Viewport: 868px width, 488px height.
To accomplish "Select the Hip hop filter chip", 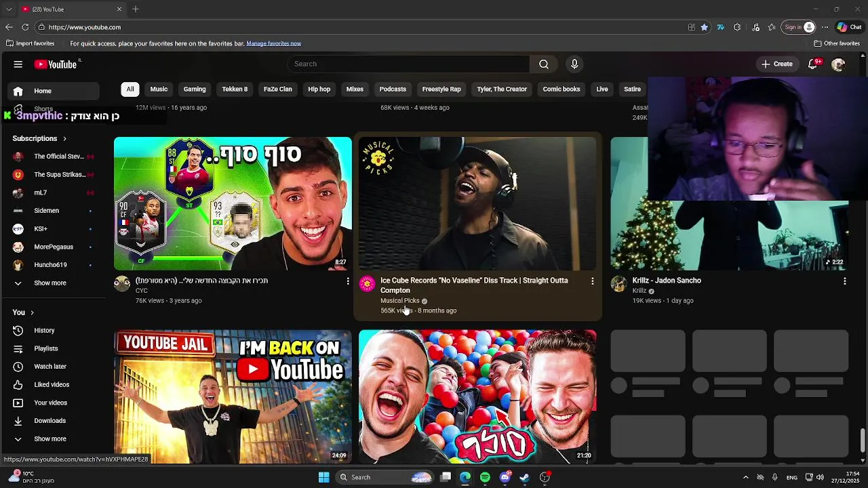I will [319, 89].
